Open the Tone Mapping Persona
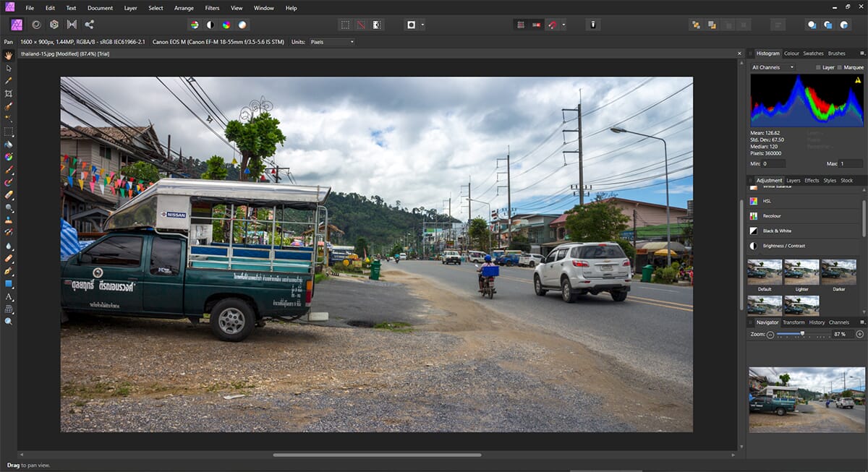The width and height of the screenshot is (868, 472). click(72, 25)
